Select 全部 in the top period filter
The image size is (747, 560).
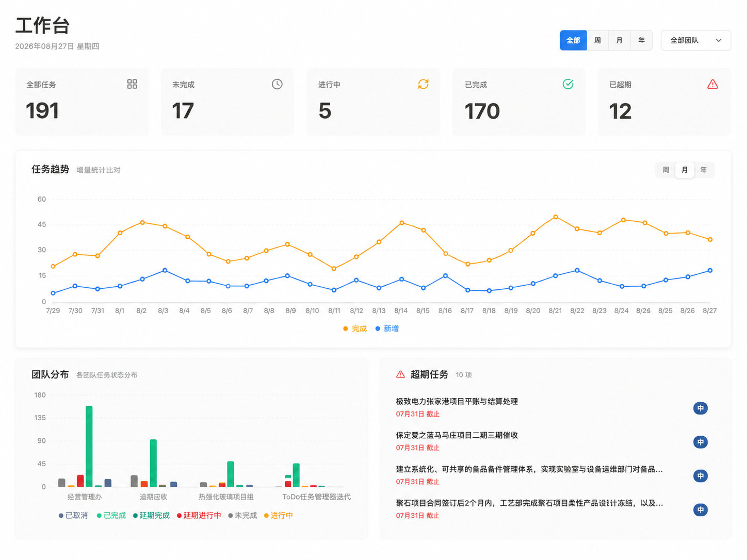tap(573, 40)
